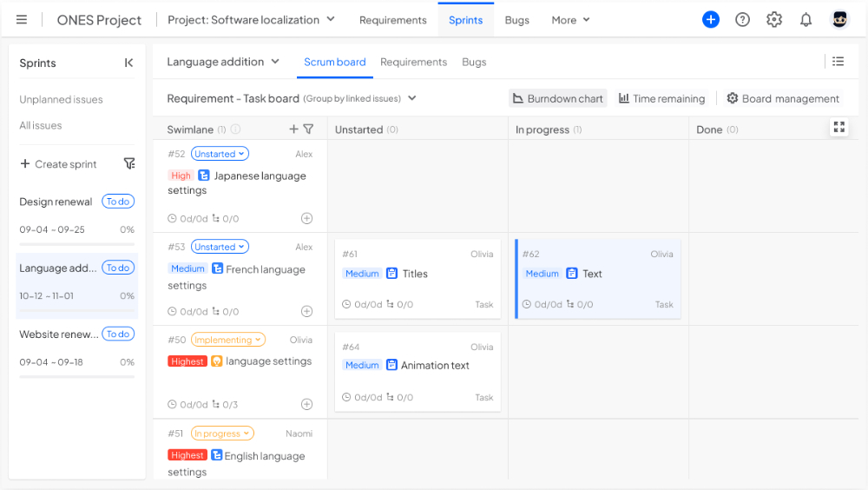The height and width of the screenshot is (490, 868).
Task: Toggle the Burndown chart view
Action: 557,98
